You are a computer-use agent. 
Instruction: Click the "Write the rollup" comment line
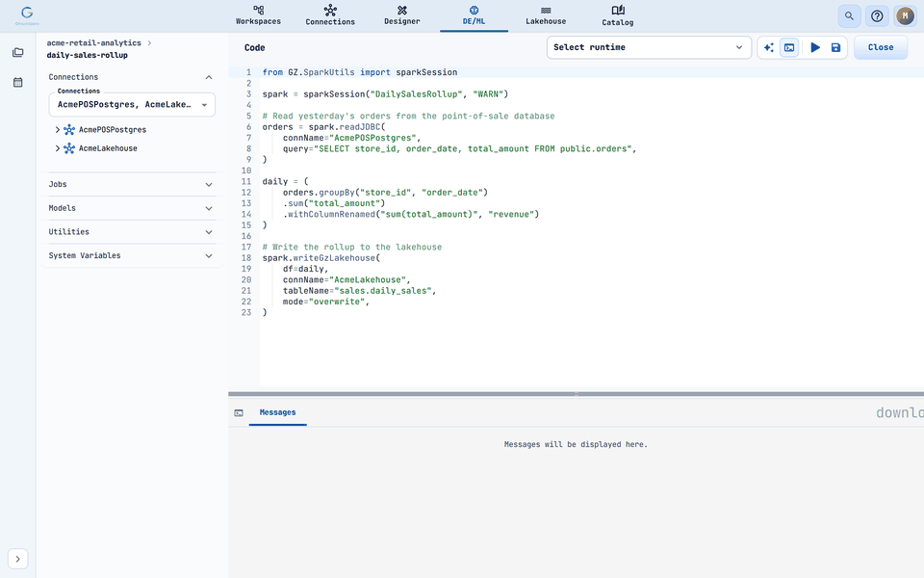352,248
